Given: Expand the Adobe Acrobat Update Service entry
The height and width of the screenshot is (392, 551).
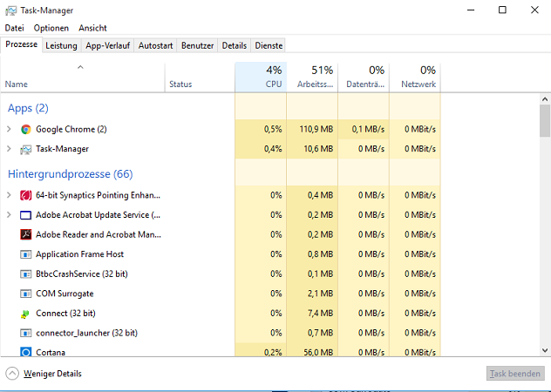Looking at the screenshot, I should point(9,214).
